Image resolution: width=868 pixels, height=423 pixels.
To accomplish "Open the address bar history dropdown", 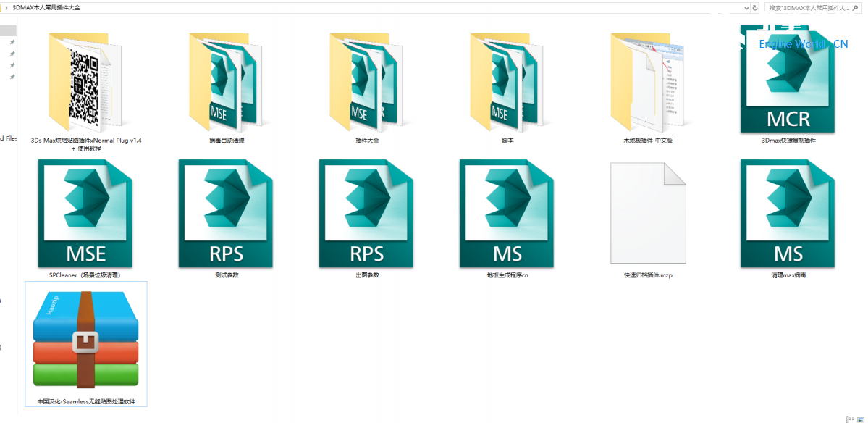I will pyautogui.click(x=746, y=8).
